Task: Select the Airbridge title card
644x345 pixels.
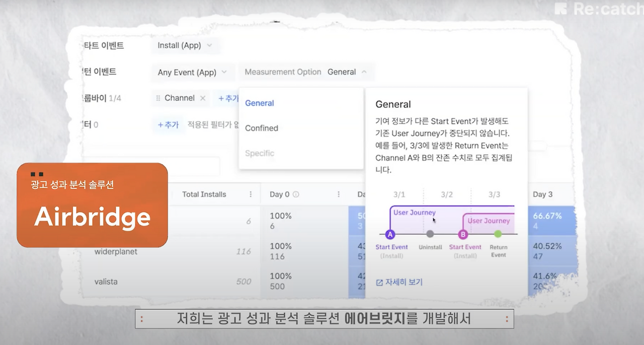Action: pos(92,205)
